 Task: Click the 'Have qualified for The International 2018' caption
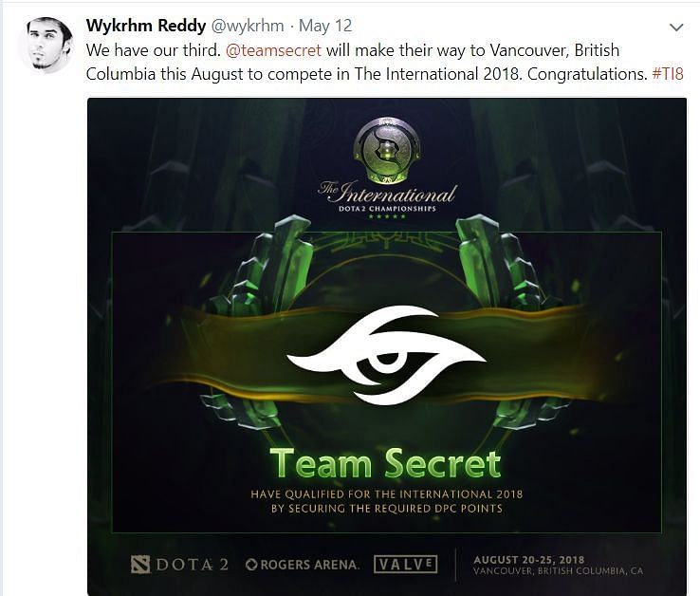[x=387, y=501]
